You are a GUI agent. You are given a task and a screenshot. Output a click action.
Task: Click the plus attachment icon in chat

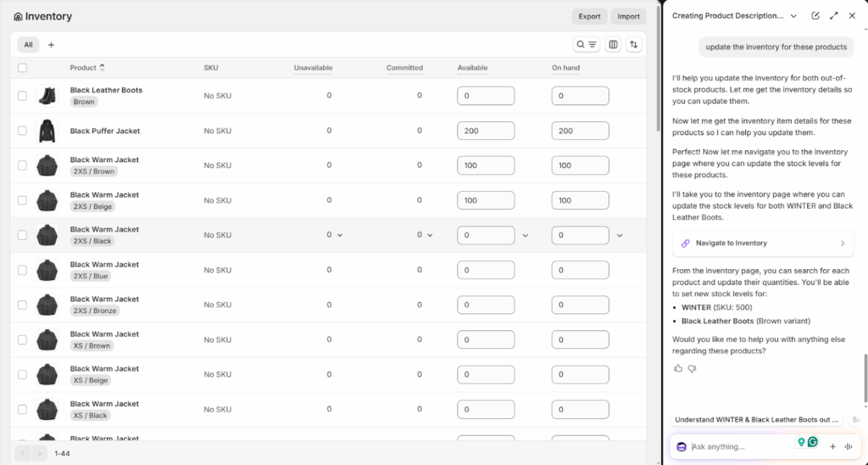coord(832,446)
